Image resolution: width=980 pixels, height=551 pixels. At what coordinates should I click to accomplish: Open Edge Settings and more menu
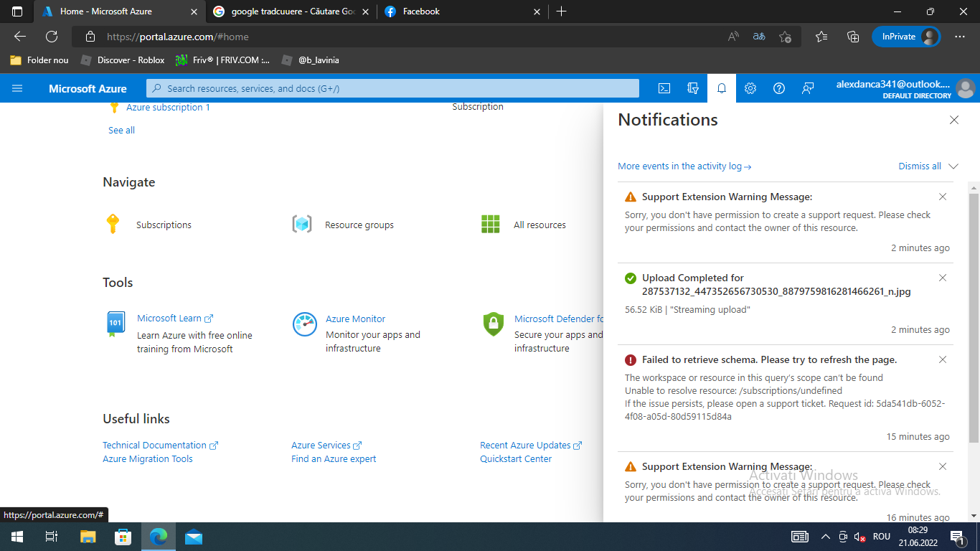960,37
